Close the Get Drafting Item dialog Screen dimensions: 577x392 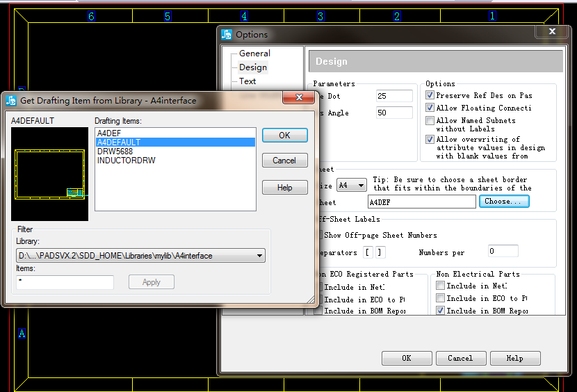click(x=299, y=97)
